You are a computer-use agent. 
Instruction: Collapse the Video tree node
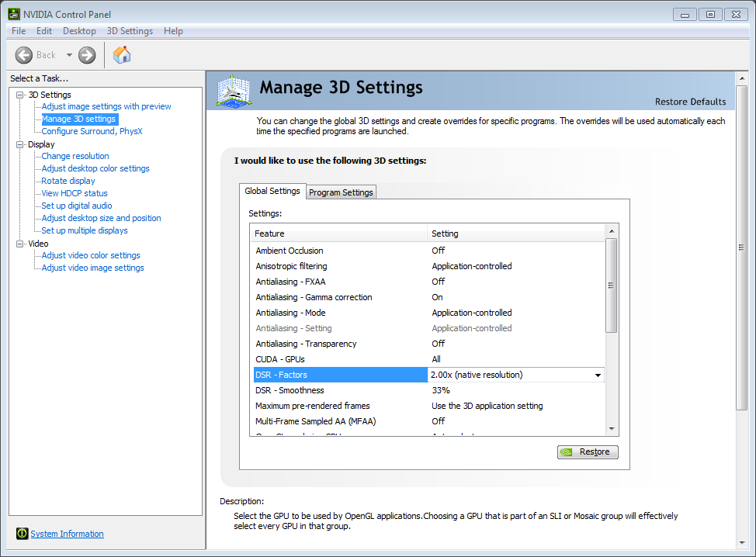tap(19, 244)
